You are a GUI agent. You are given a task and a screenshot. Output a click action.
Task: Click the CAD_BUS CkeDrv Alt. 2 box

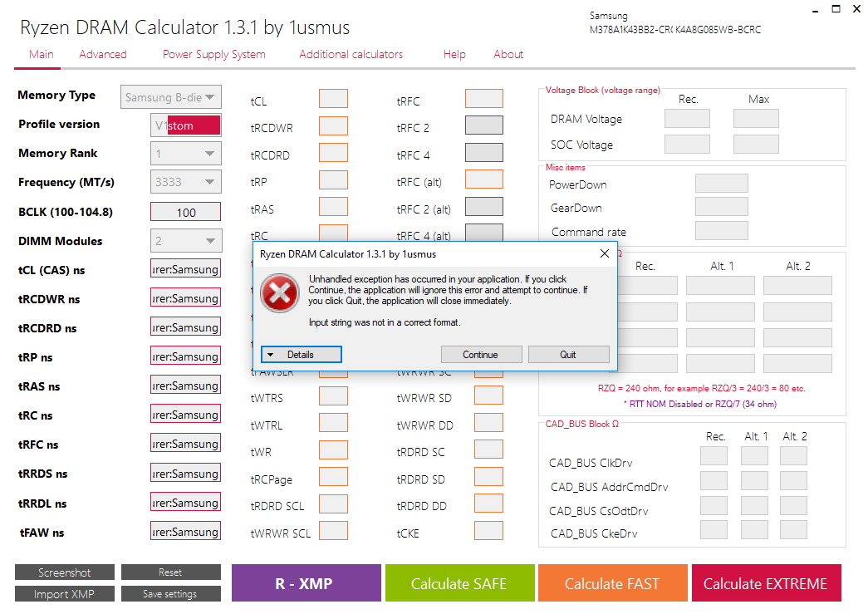793,530
